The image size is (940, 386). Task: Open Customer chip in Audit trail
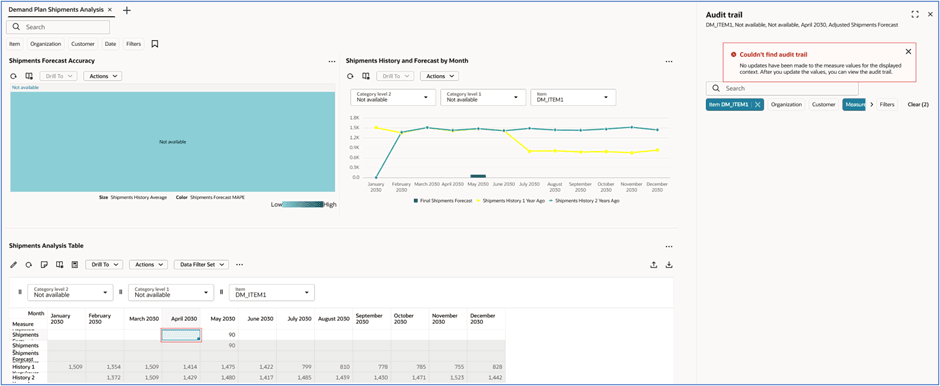point(823,104)
